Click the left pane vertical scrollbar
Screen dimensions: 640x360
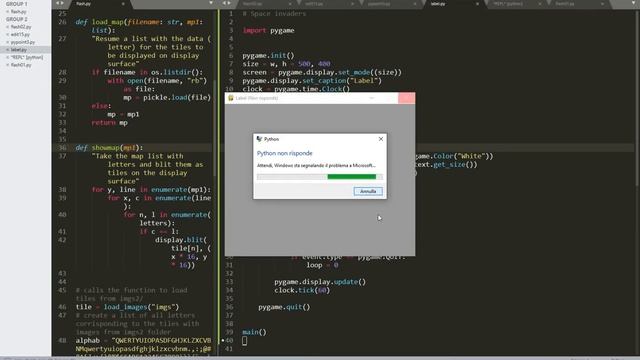[x=215, y=129]
